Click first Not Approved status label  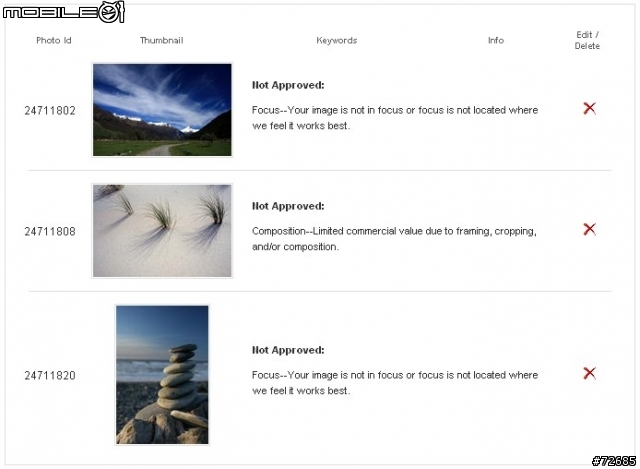288,85
